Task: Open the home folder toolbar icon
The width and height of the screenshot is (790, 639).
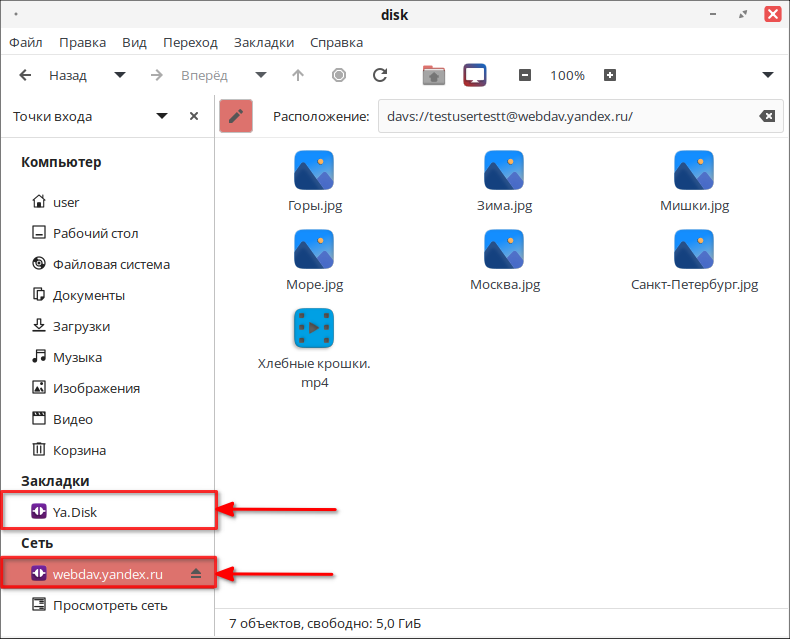Action: coord(433,75)
